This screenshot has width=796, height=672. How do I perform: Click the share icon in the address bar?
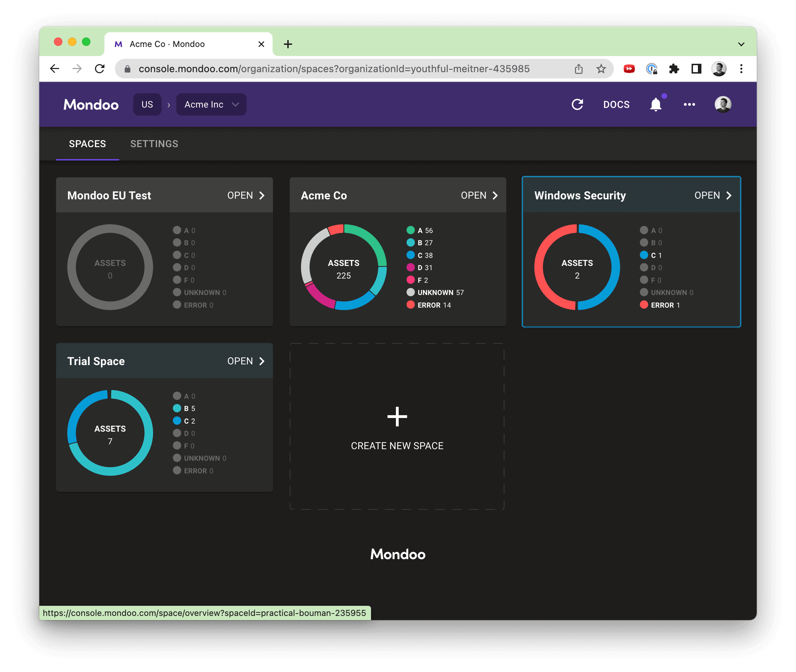click(579, 69)
